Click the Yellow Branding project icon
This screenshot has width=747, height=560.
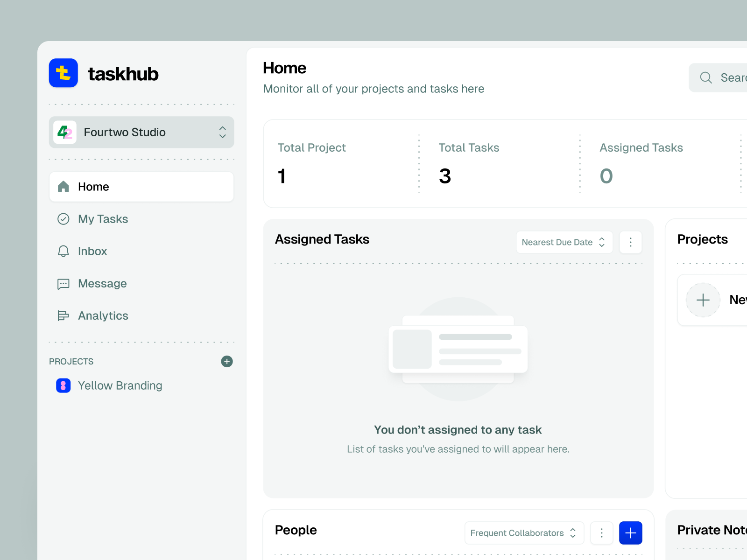pos(63,385)
